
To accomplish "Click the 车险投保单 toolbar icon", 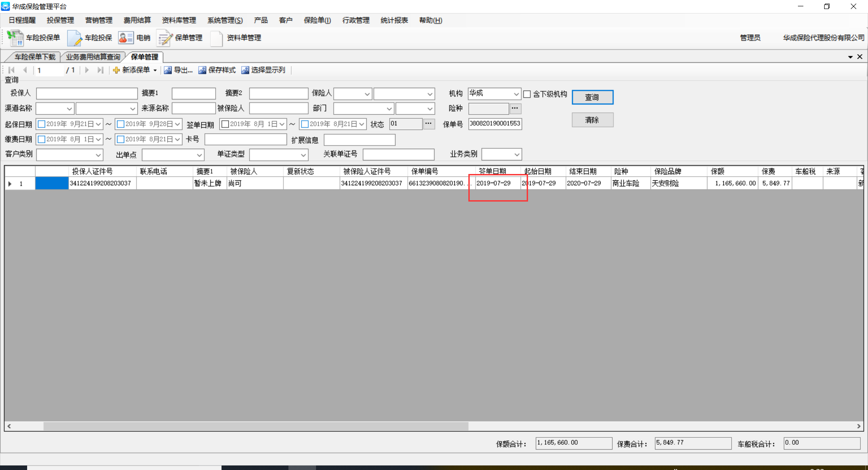I will pyautogui.click(x=15, y=38).
